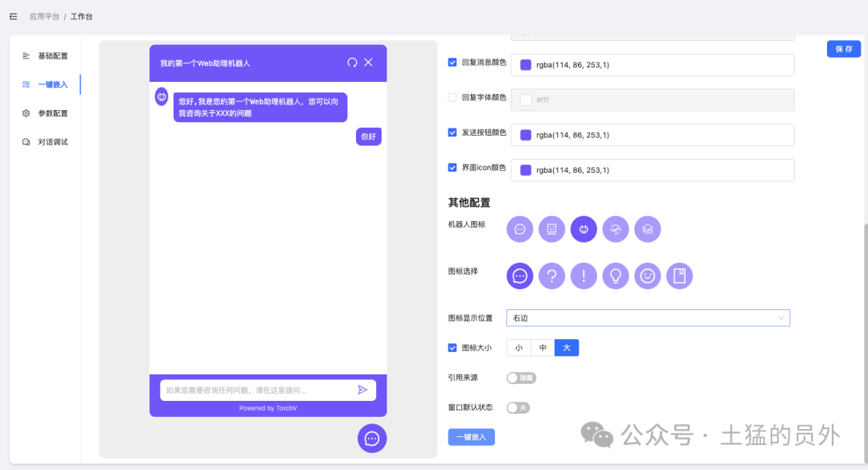
Task: Close the chat preview with the X icon
Action: coord(368,63)
